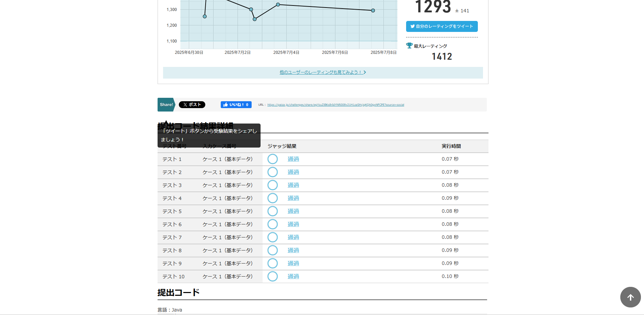Click the scroll-to-top arrow button

tap(630, 297)
